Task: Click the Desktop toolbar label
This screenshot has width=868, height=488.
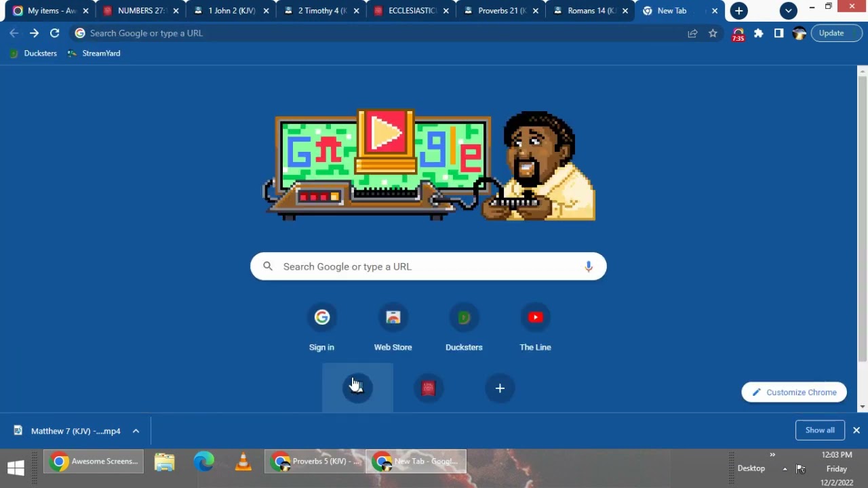Action: point(751,468)
